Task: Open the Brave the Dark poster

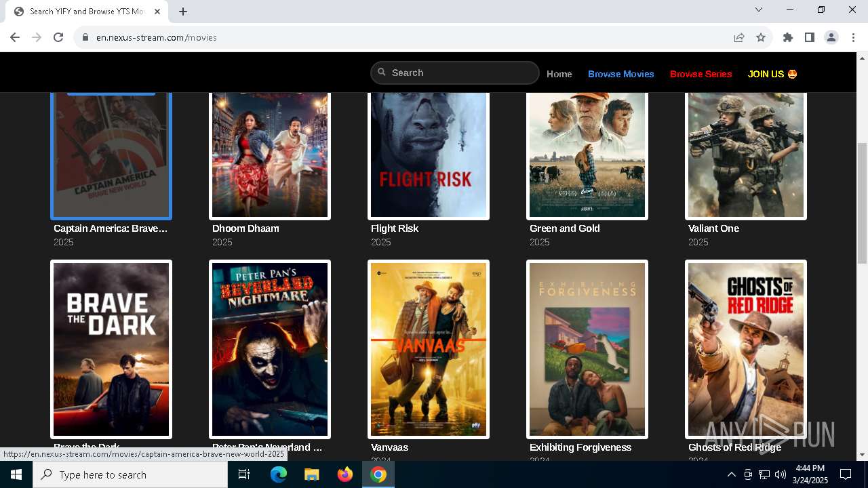Action: click(x=111, y=349)
